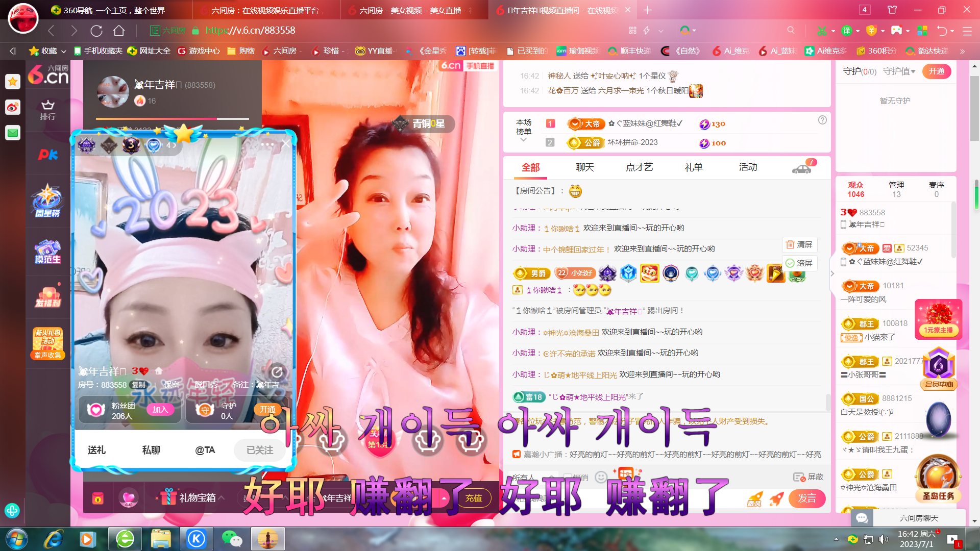Open the 收藏 bookmarks dropdown arrow
Screen dimensions: 980x551
pos(64,51)
